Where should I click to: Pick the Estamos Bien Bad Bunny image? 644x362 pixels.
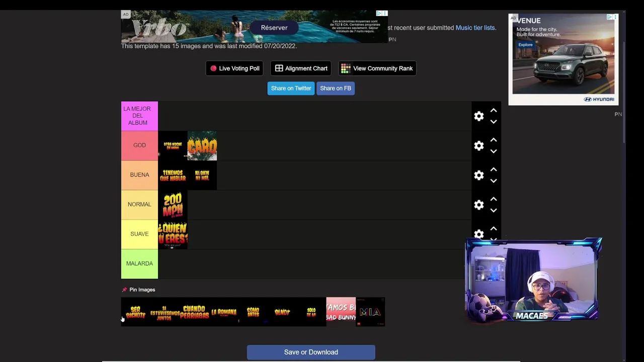tap(341, 312)
